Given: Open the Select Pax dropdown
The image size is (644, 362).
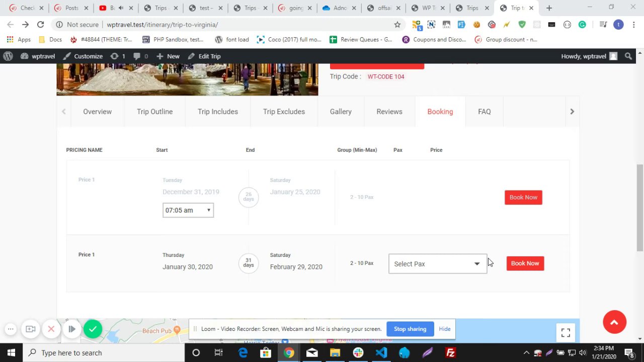Looking at the screenshot, I should (x=438, y=264).
